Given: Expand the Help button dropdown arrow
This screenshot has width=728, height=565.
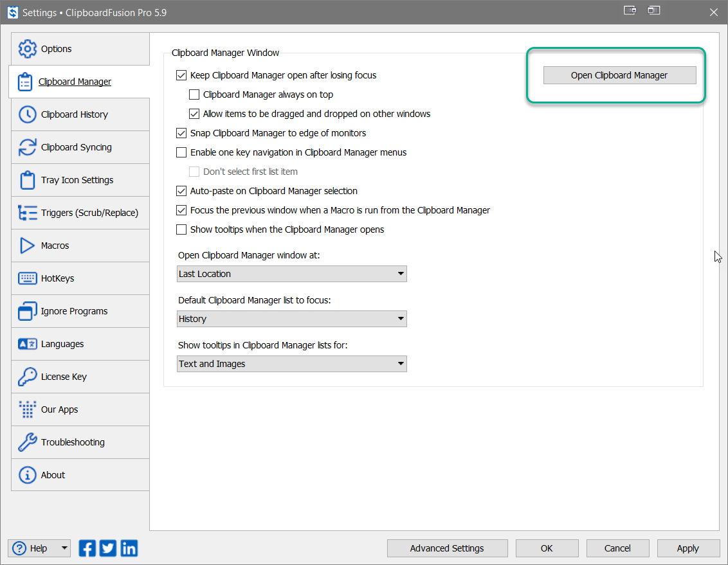Looking at the screenshot, I should click(64, 548).
